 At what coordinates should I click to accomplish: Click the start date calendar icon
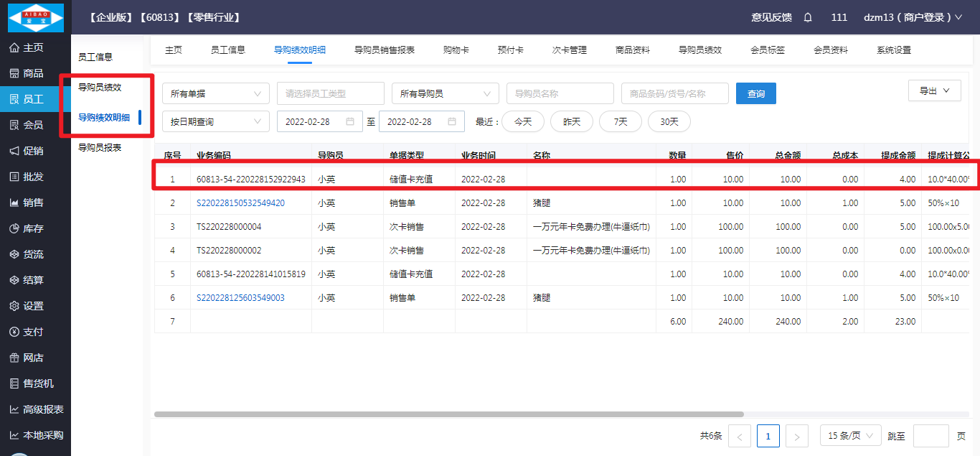tap(350, 121)
